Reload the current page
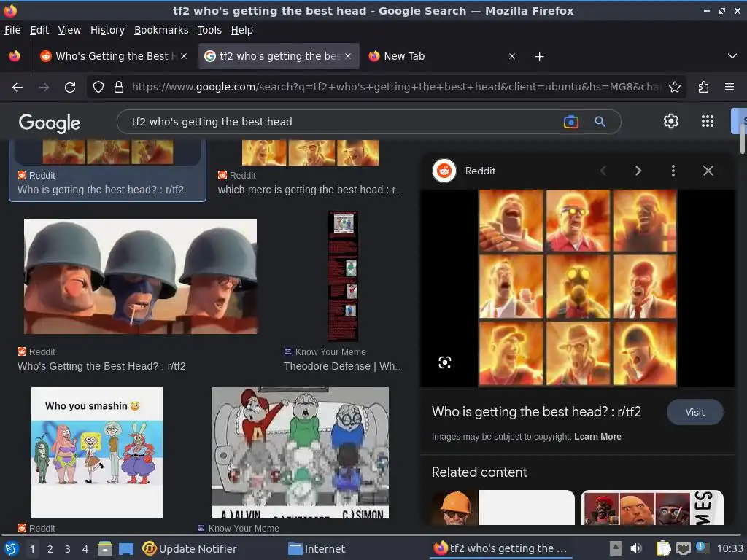Screen dimensions: 747x560 (70, 87)
